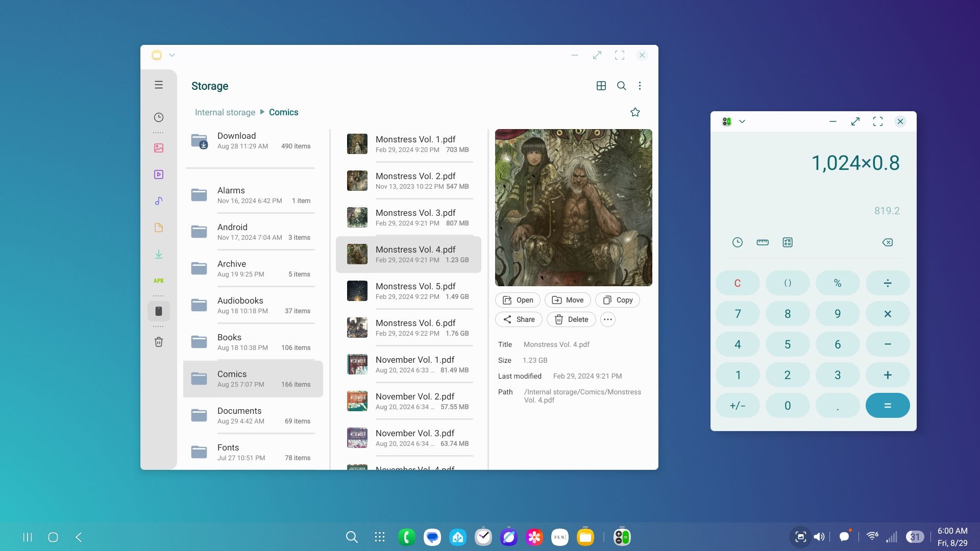Click the equals key in calculator
980x551 pixels.
pos(888,406)
